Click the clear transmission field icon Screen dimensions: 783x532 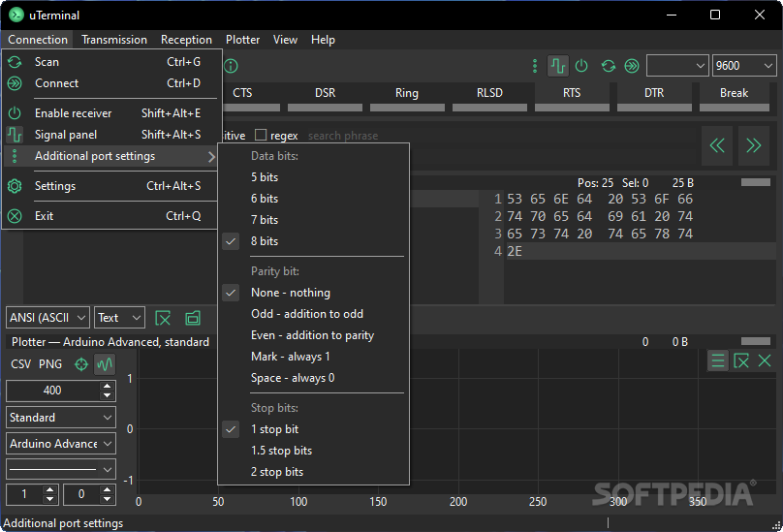(x=163, y=318)
